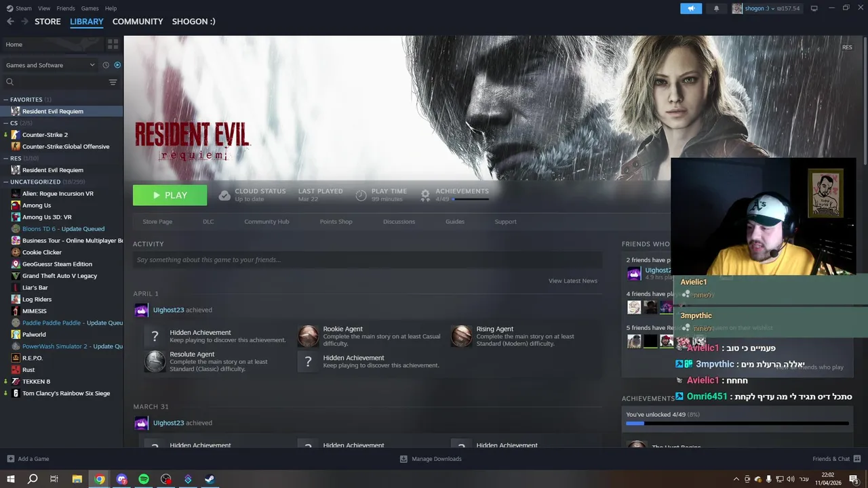
Task: Click the say something activity field
Action: coord(368,260)
